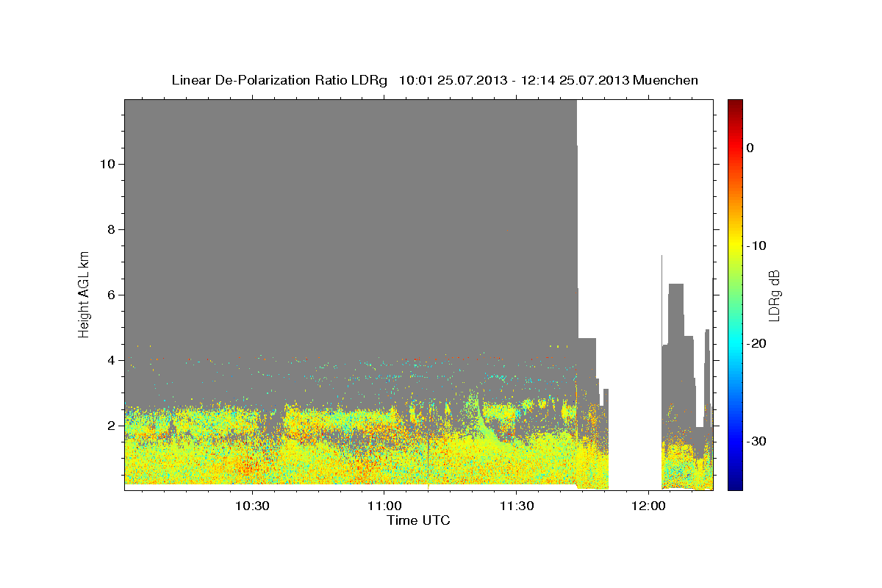Click the colorbar value -20

point(756,343)
